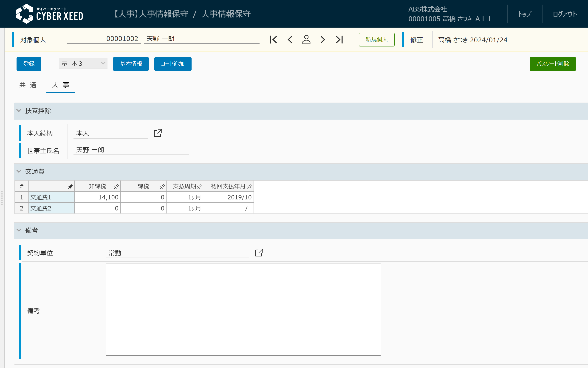Select the 人事 tab

[60, 85]
